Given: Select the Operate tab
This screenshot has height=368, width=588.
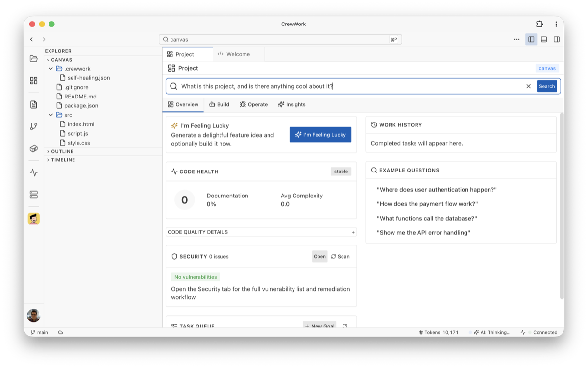Looking at the screenshot, I should tap(253, 104).
